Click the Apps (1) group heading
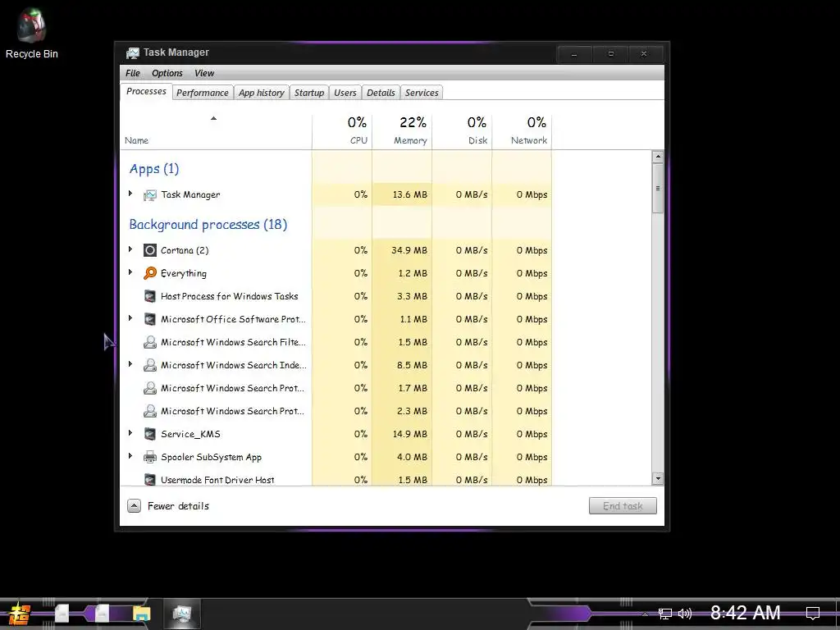 pyautogui.click(x=153, y=169)
